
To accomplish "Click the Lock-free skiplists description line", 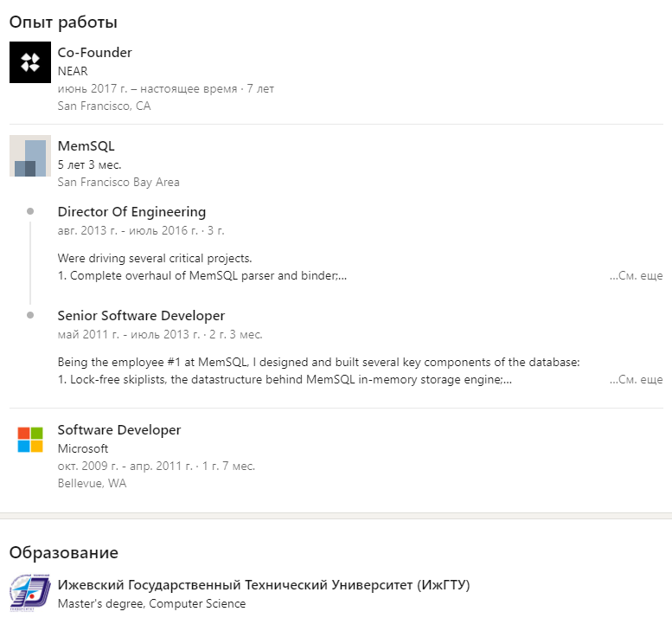I will 285,379.
